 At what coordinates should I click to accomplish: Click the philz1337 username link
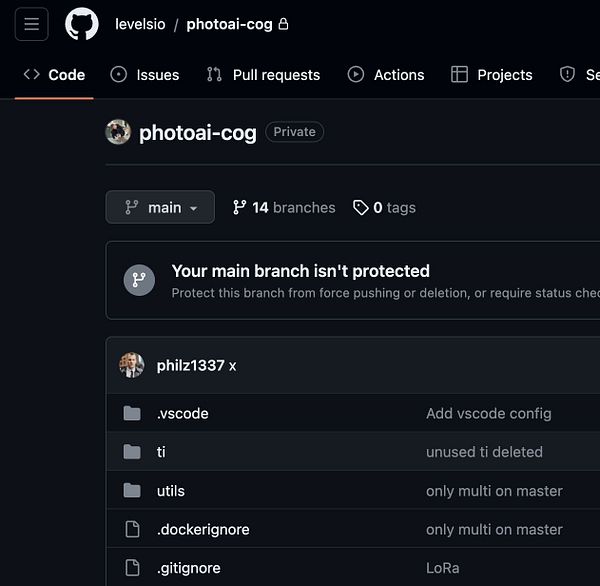pos(190,365)
